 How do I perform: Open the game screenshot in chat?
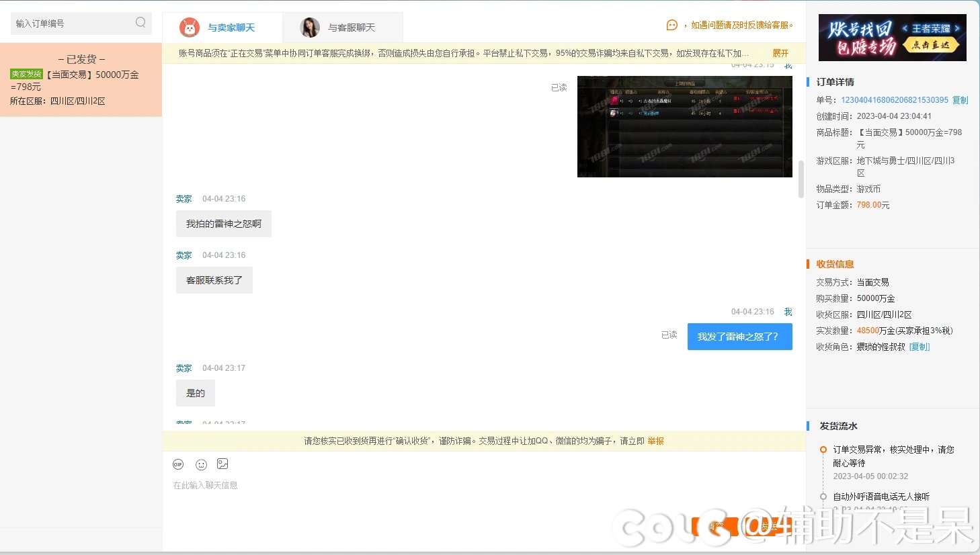[684, 126]
